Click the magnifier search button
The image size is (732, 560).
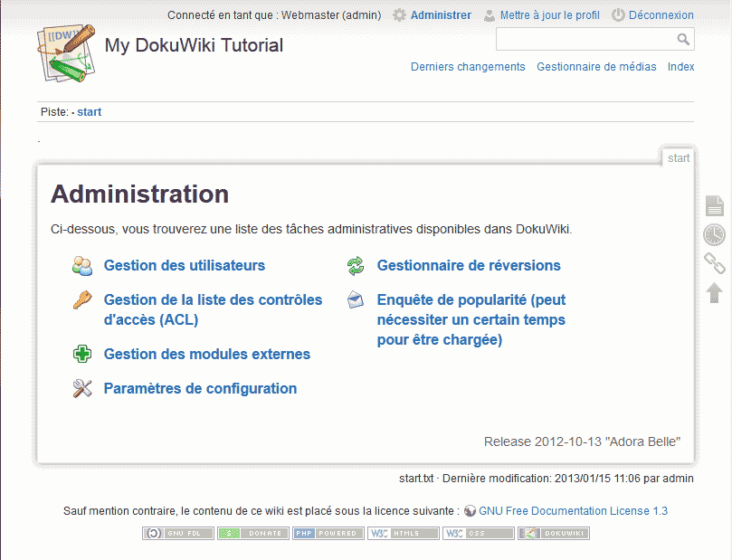click(683, 39)
